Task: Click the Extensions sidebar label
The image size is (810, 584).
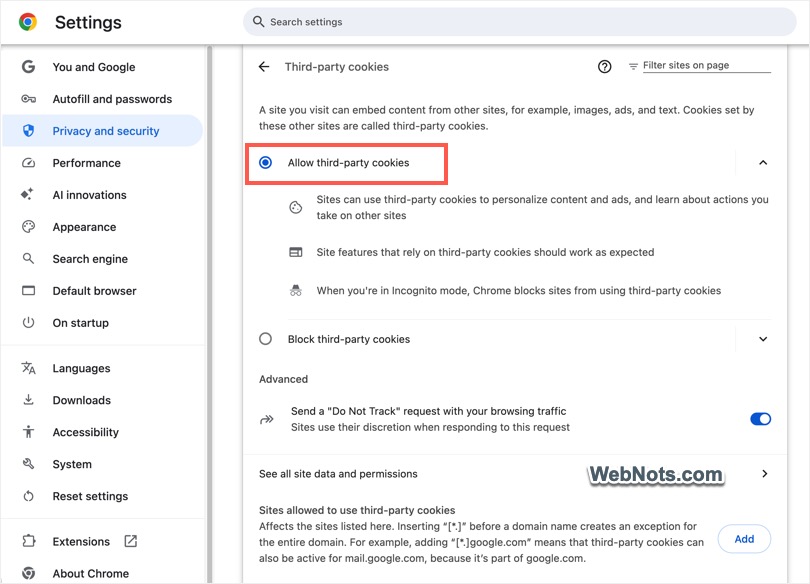Action: click(x=81, y=541)
